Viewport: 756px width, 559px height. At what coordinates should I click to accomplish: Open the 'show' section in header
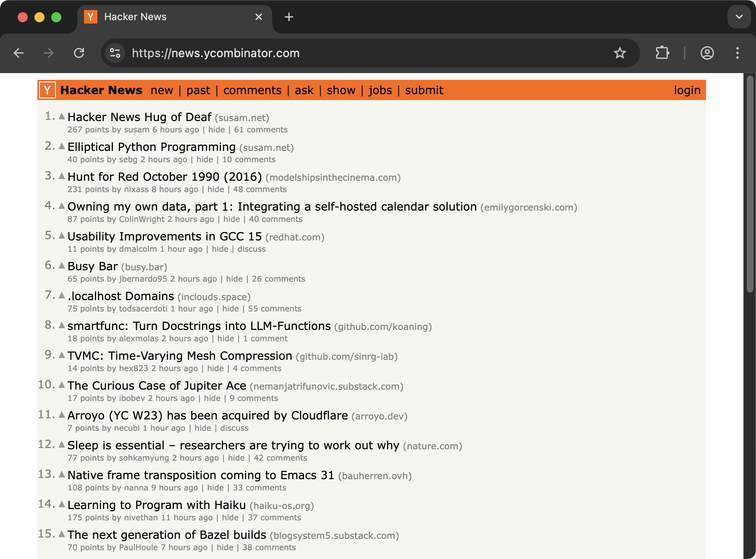341,90
